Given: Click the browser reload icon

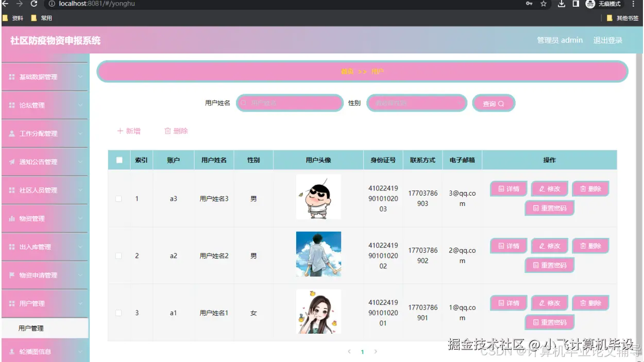Looking at the screenshot, I should click(34, 4).
